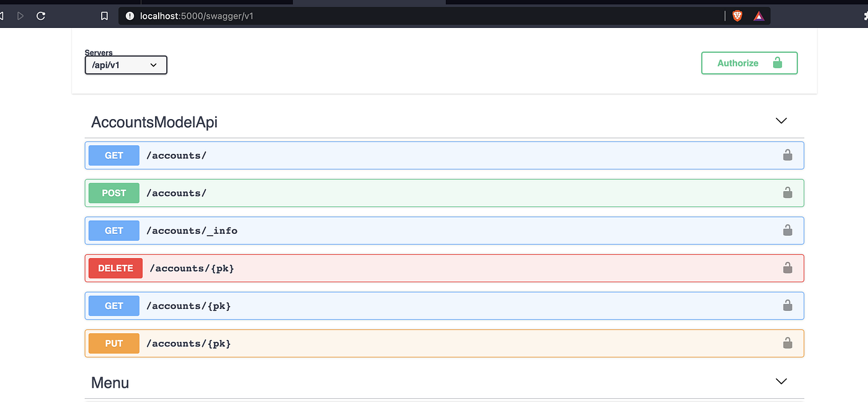The image size is (868, 402).
Task: Click the lock icon on PUT /accounts/{pk} row
Action: click(x=787, y=343)
